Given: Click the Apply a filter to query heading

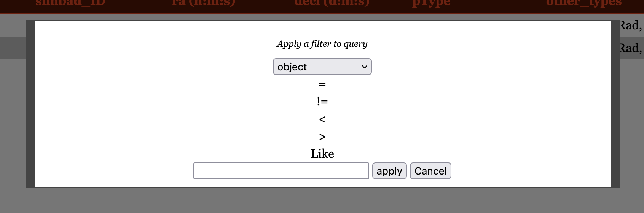Looking at the screenshot, I should pos(322,44).
